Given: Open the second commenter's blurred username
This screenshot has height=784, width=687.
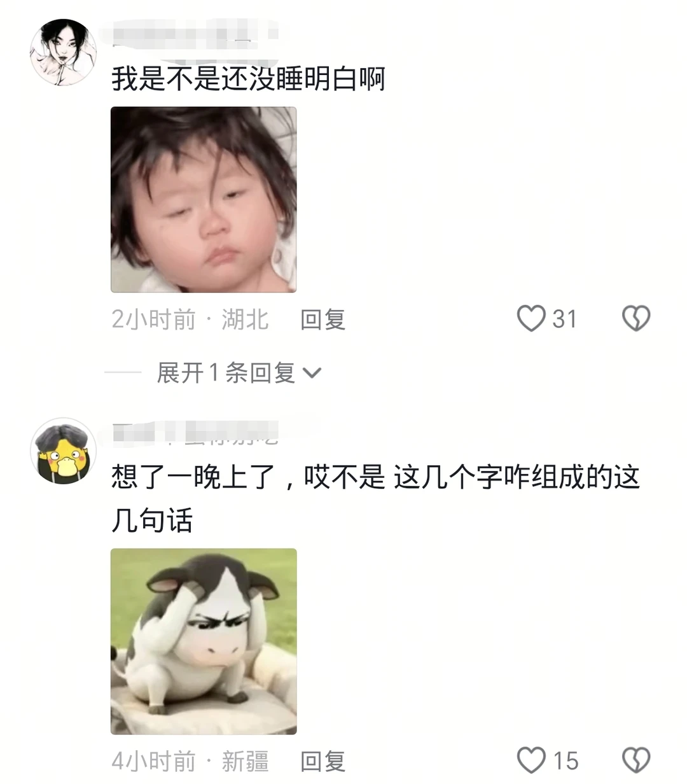Looking at the screenshot, I should 195,432.
